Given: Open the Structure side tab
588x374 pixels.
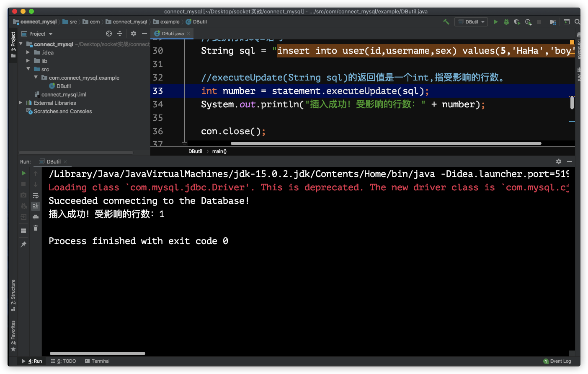Looking at the screenshot, I should tap(13, 295).
